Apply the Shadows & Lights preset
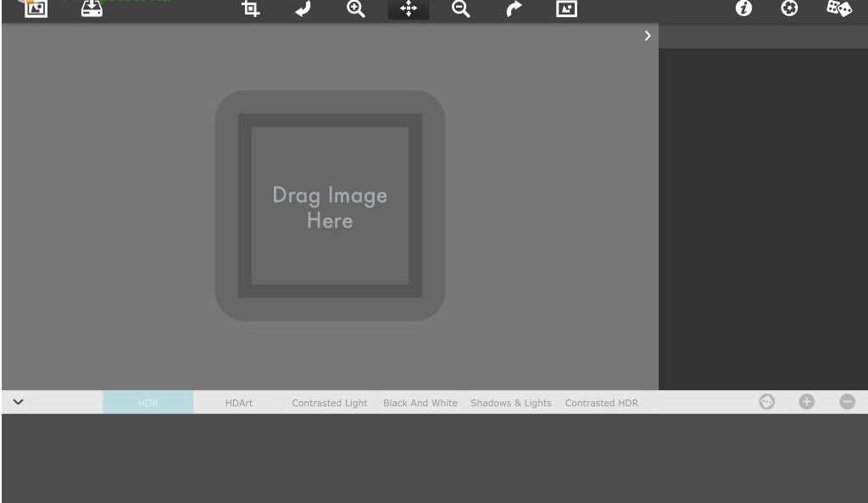 pos(510,403)
